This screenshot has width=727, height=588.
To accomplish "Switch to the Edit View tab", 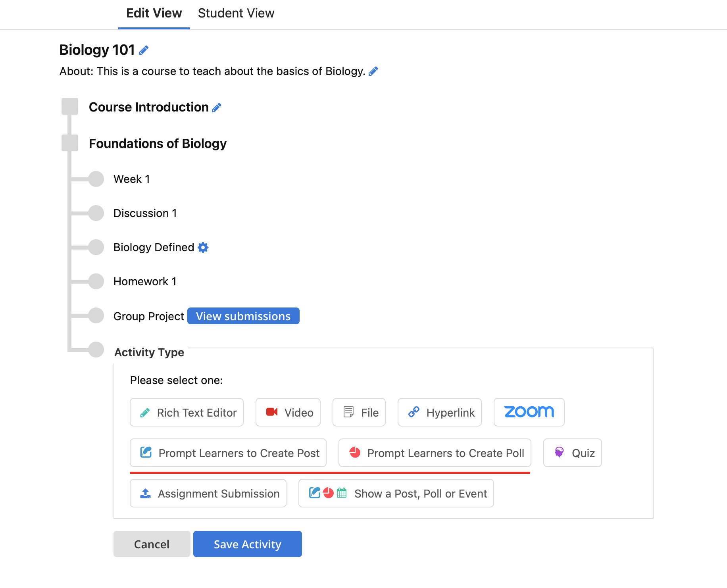I will click(154, 13).
